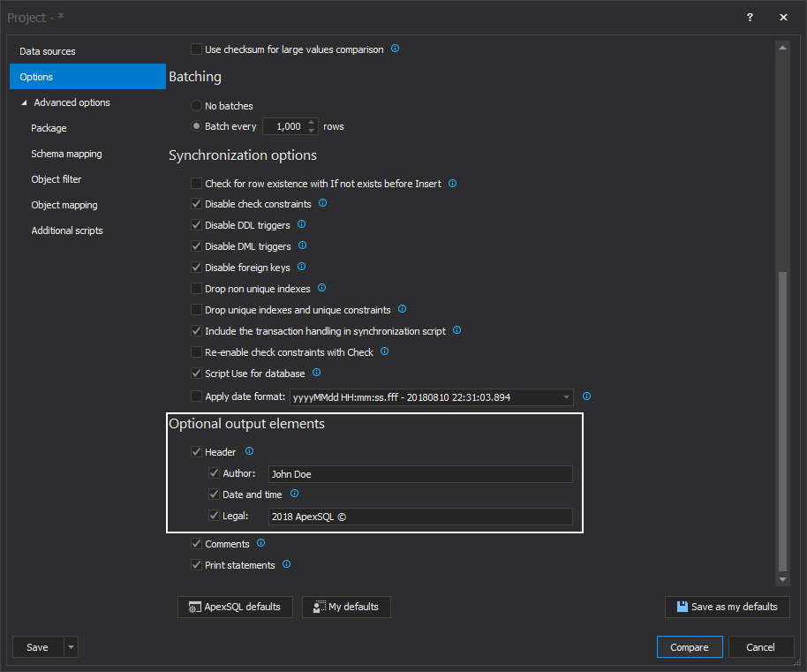Click info icon beside Disable check constraints
Viewport: 807px width, 672px height.
coord(322,203)
